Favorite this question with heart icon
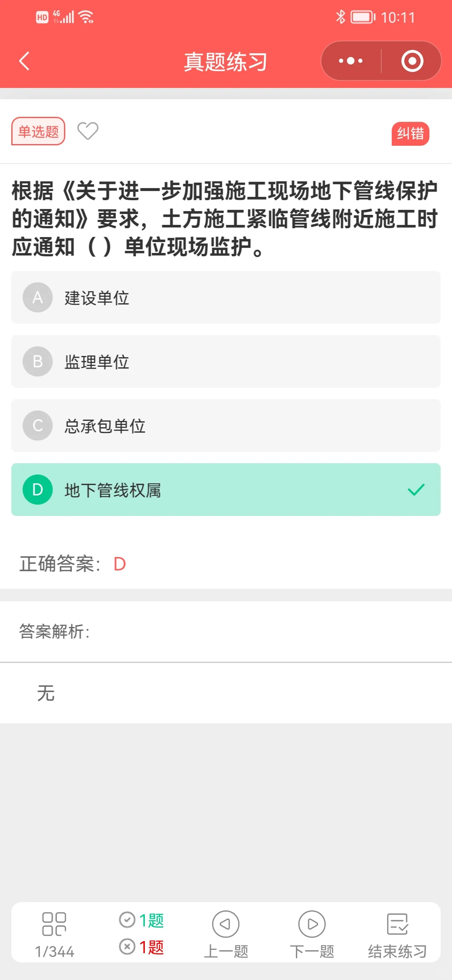452x980 pixels. [88, 131]
